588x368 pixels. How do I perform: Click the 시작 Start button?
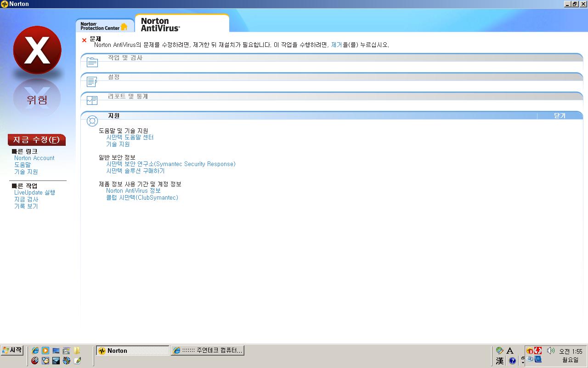pos(12,350)
